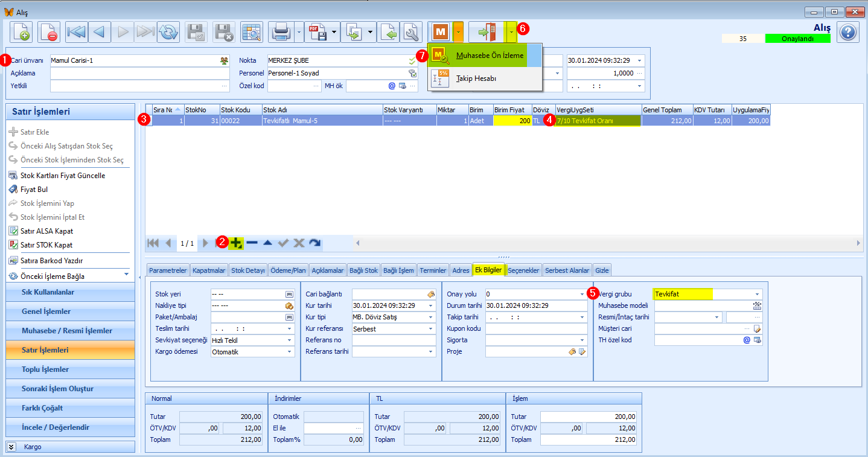Click the delete record icon with red minus
The height and width of the screenshot is (457, 868).
pyautogui.click(x=49, y=31)
